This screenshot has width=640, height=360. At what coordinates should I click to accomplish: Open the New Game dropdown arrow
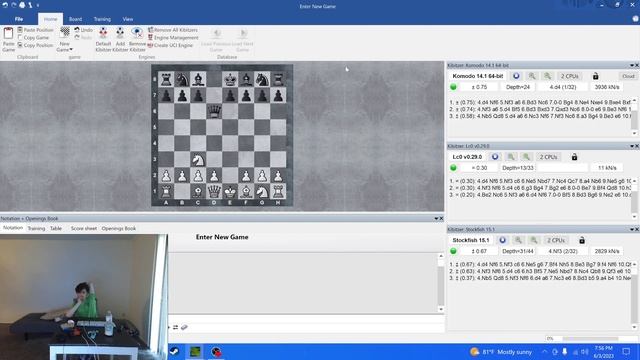coord(71,49)
